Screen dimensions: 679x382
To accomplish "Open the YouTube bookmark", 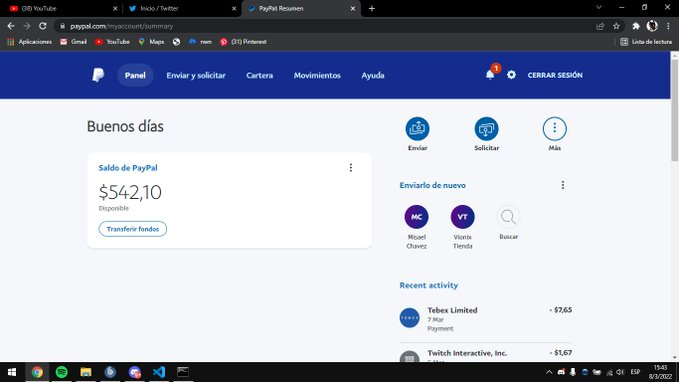I will 112,42.
